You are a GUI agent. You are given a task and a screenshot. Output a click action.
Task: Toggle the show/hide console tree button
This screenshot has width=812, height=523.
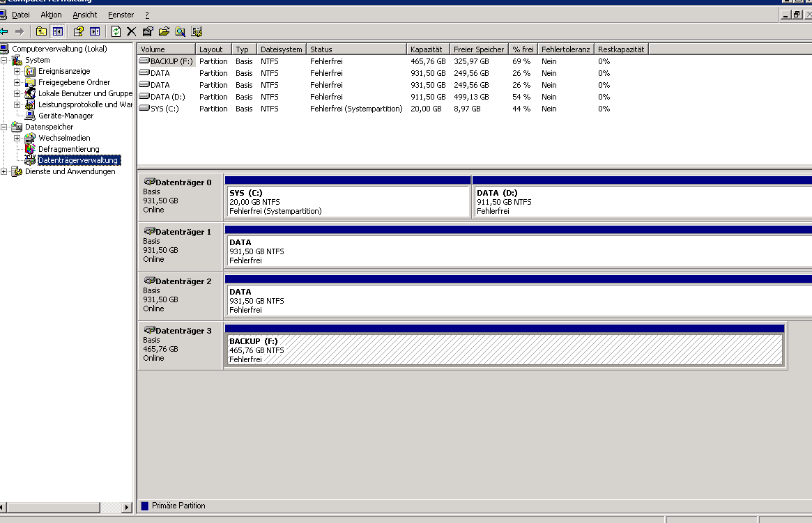pyautogui.click(x=57, y=31)
